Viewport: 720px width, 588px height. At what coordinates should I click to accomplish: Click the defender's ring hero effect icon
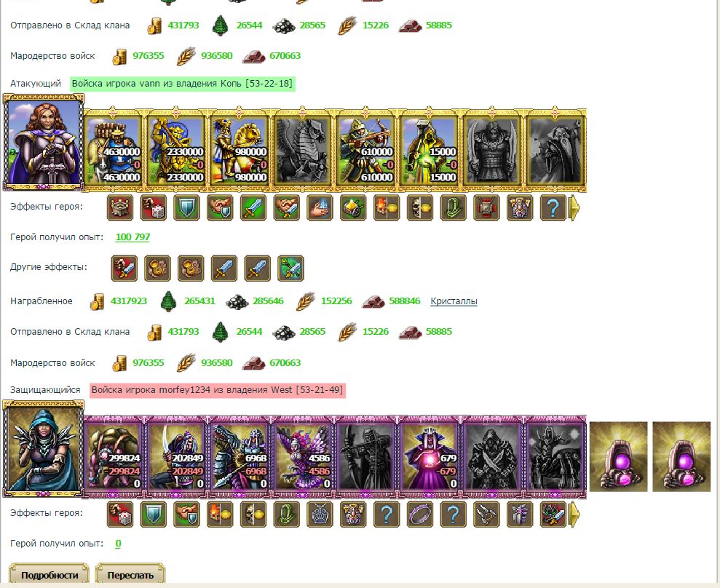click(x=419, y=514)
